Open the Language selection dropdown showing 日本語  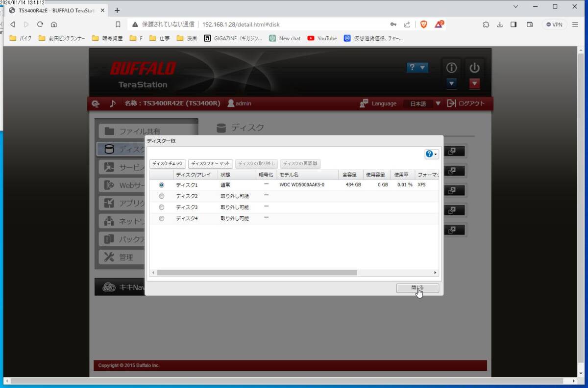click(422, 103)
